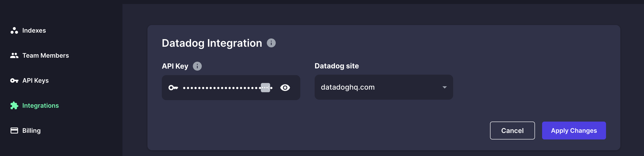Click Apply Changes to save integration
Image resolution: width=644 pixels, height=156 pixels.
(x=574, y=131)
